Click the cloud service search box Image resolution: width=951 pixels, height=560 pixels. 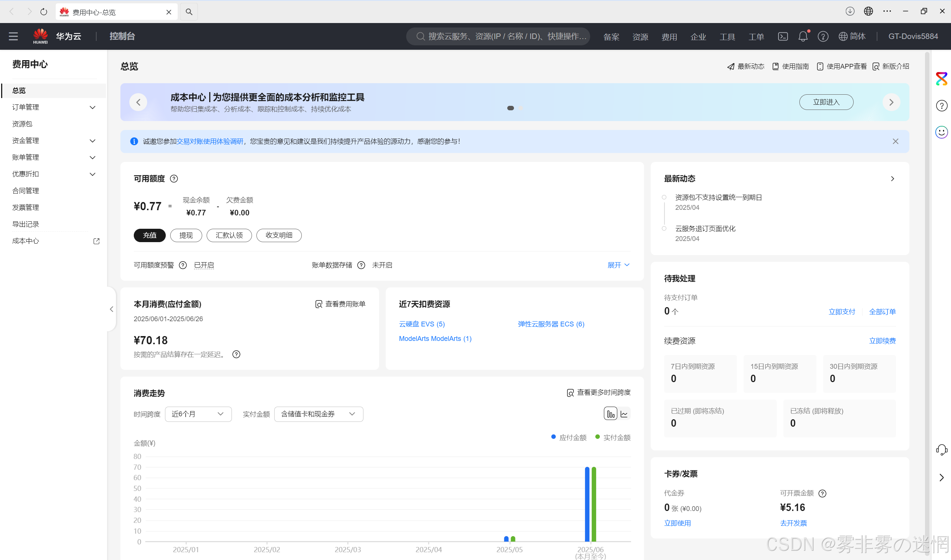coord(498,36)
